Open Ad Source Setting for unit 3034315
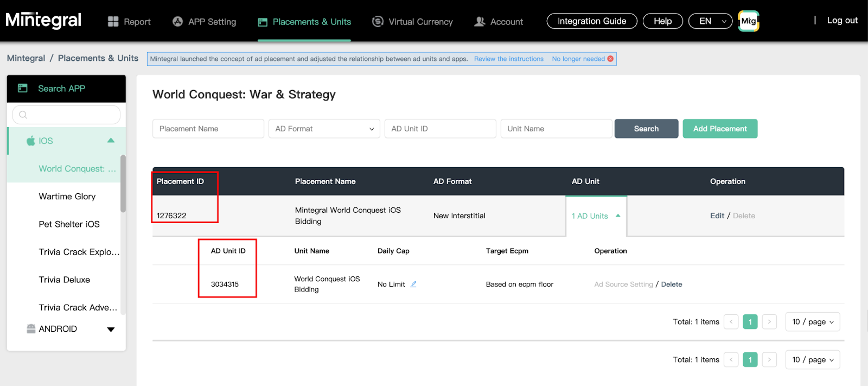 [x=623, y=284]
